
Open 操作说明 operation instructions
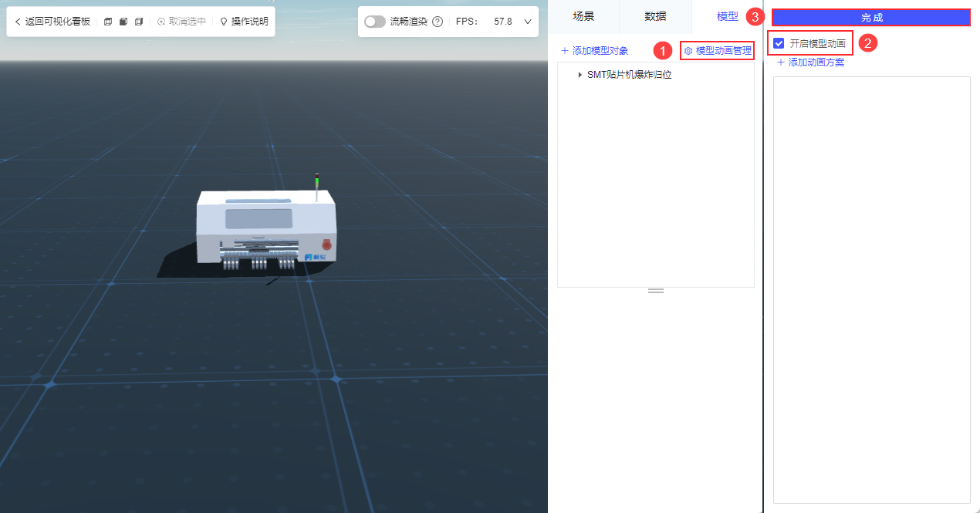point(244,22)
